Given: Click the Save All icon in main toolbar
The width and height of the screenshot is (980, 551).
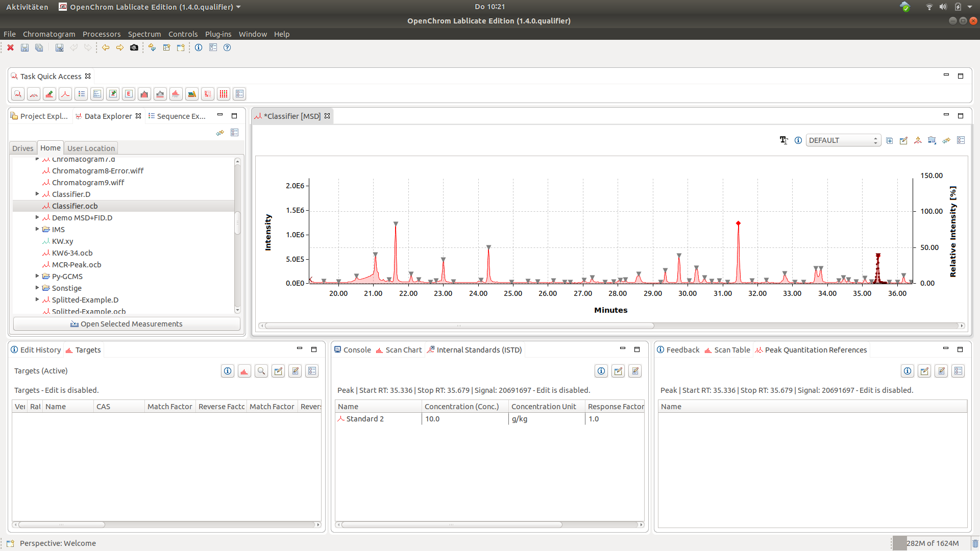Looking at the screenshot, I should point(39,47).
